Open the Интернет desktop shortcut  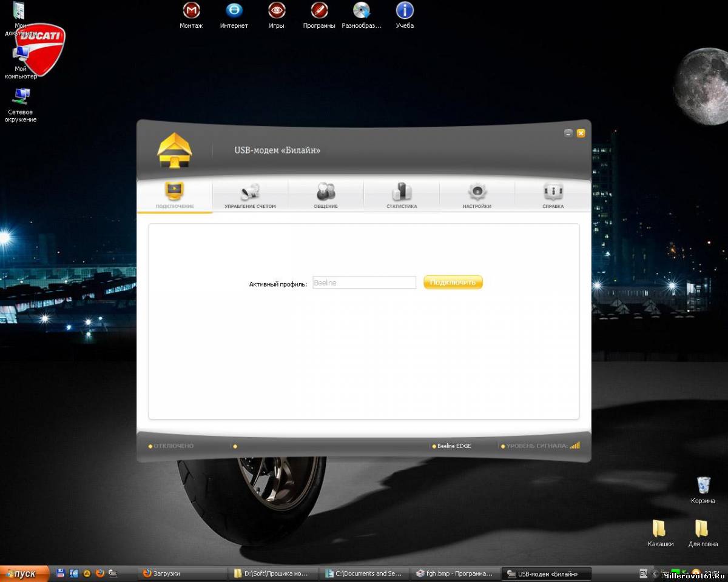[234, 15]
